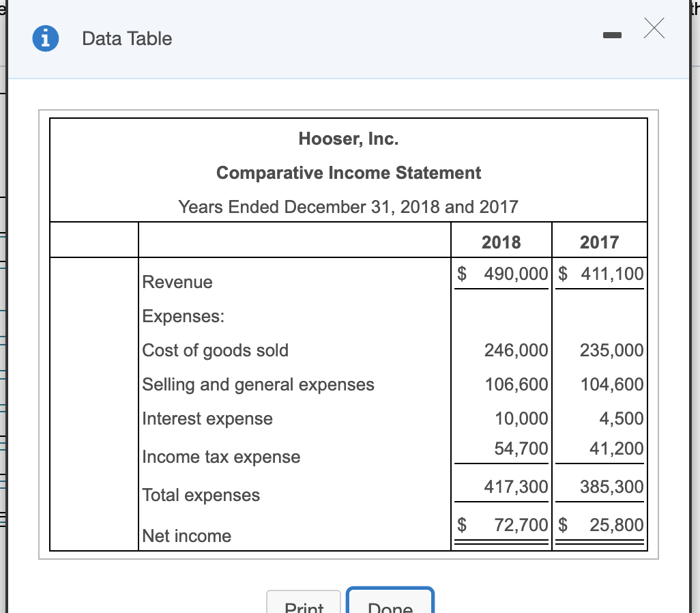Click the 2017 revenue value 411,100
This screenshot has height=613, width=700.
tap(612, 274)
